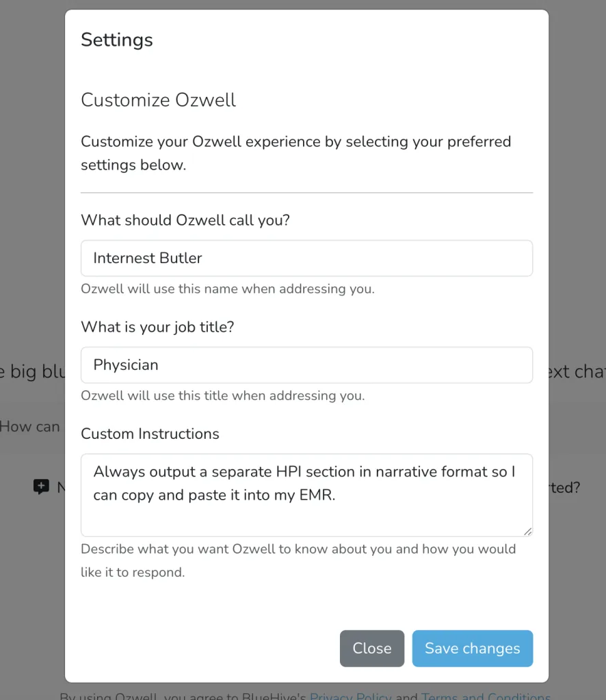Open the Privacy Policy link

click(x=351, y=696)
